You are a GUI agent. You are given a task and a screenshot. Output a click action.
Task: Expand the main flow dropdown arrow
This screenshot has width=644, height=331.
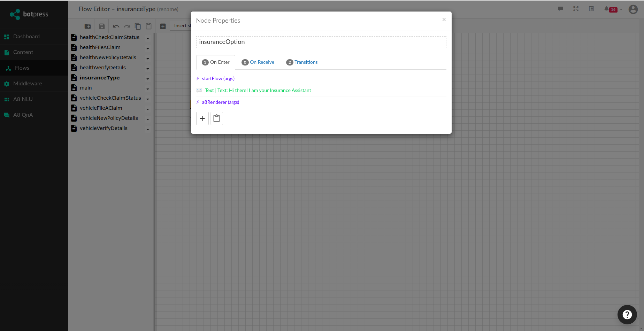(x=148, y=89)
